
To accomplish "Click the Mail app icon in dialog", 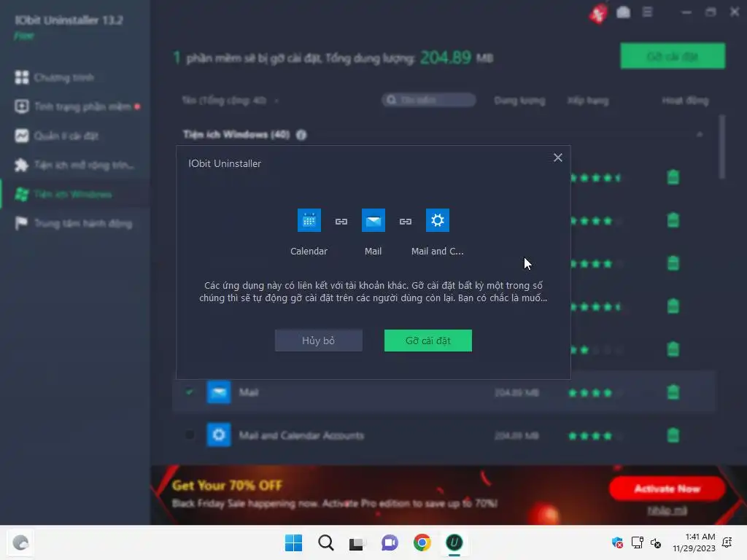I will pos(373,220).
